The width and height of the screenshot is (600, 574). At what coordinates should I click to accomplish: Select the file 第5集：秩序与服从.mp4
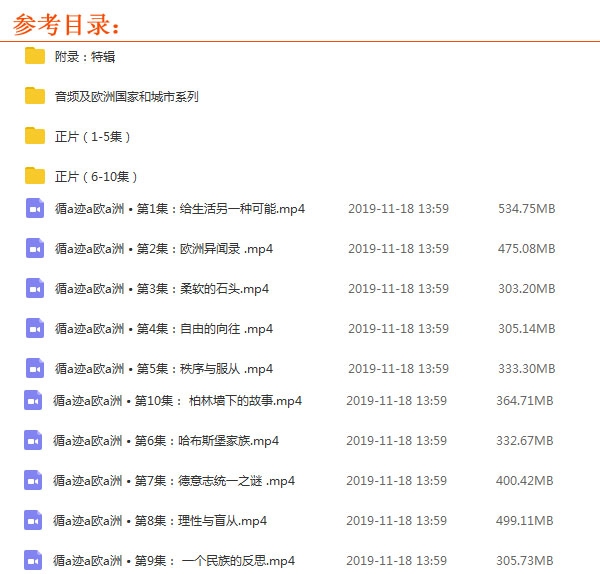(x=164, y=369)
